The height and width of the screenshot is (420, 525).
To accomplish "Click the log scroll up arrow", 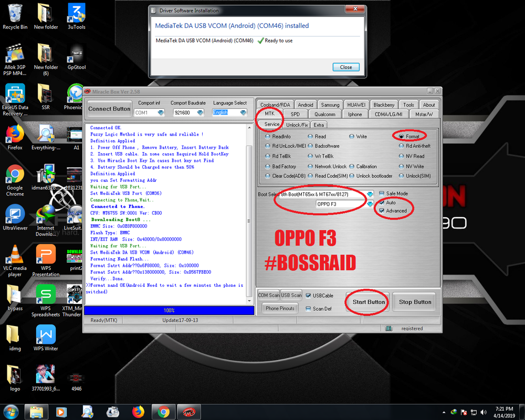I will click(249, 128).
